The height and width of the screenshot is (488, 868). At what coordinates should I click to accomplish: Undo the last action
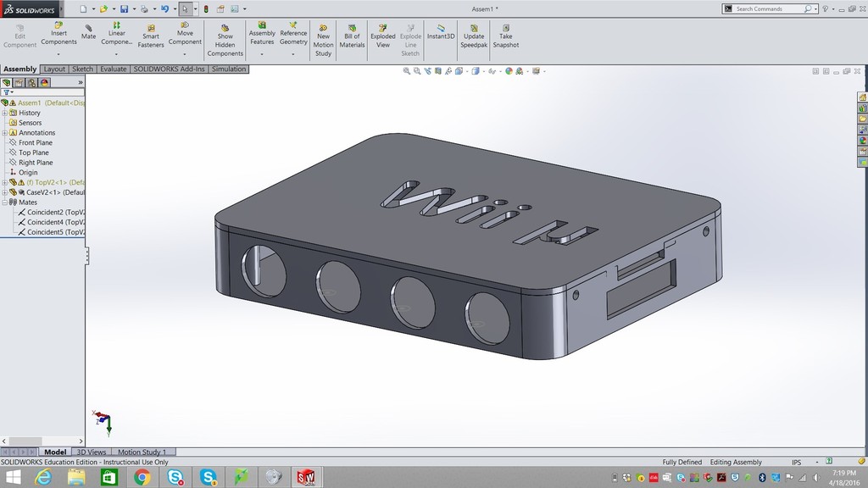click(x=165, y=8)
